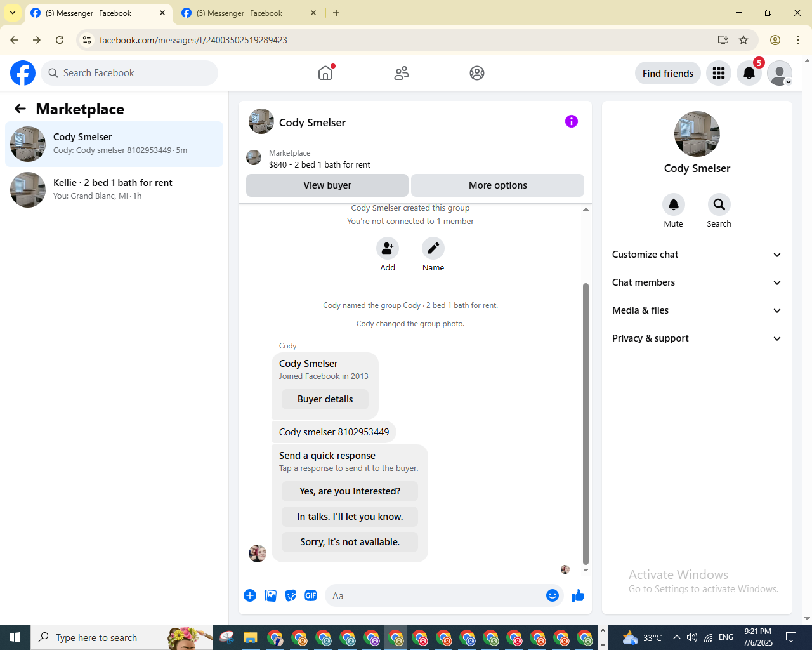The image size is (812, 650).
Task: Send 'Yes, are you interested?' quick response
Action: pos(350,491)
